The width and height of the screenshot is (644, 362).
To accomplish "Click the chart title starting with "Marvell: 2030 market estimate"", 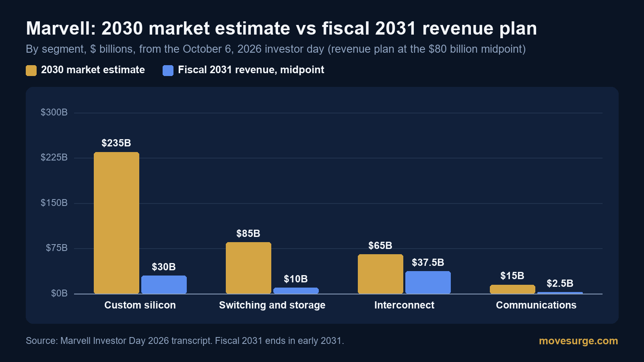I will click(281, 29).
